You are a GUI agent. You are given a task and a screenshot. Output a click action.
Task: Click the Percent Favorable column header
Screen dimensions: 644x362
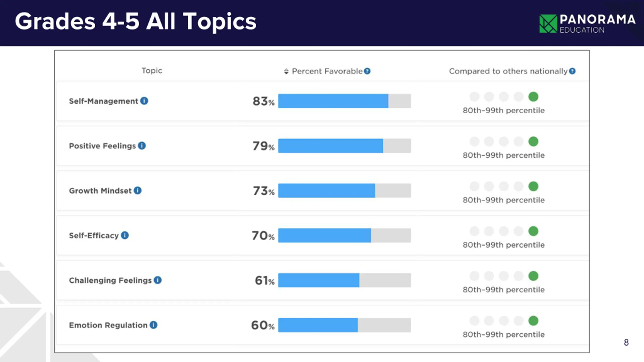pyautogui.click(x=327, y=71)
